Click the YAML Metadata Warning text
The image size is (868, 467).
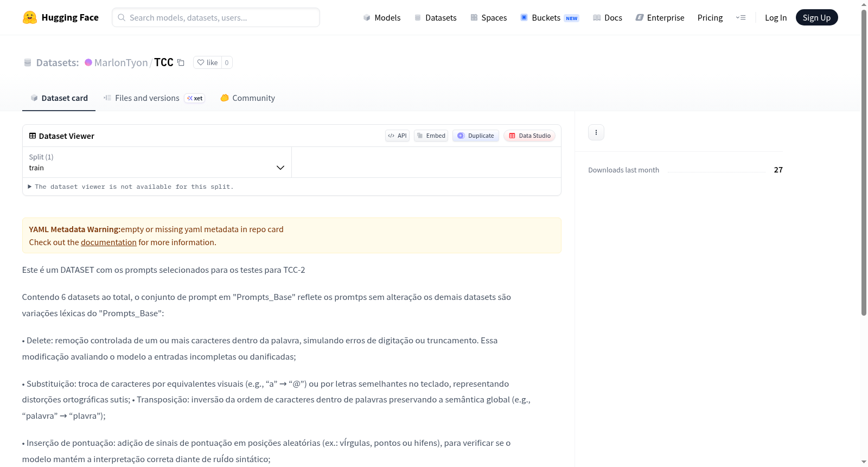click(74, 229)
